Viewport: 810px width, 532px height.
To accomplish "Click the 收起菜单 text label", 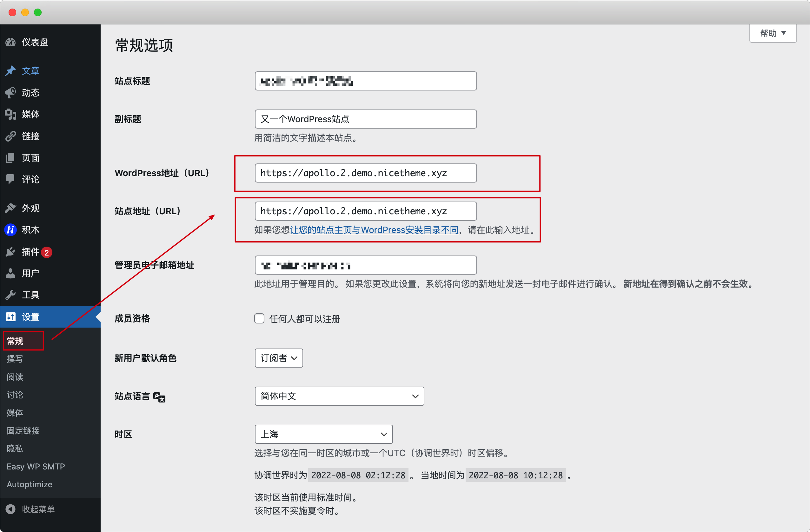I will (38, 509).
